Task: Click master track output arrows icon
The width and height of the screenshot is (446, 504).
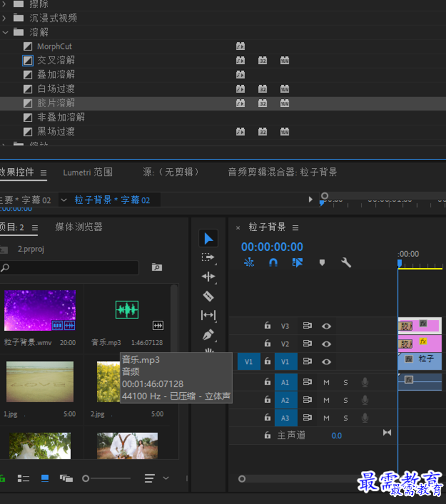Action: [387, 432]
